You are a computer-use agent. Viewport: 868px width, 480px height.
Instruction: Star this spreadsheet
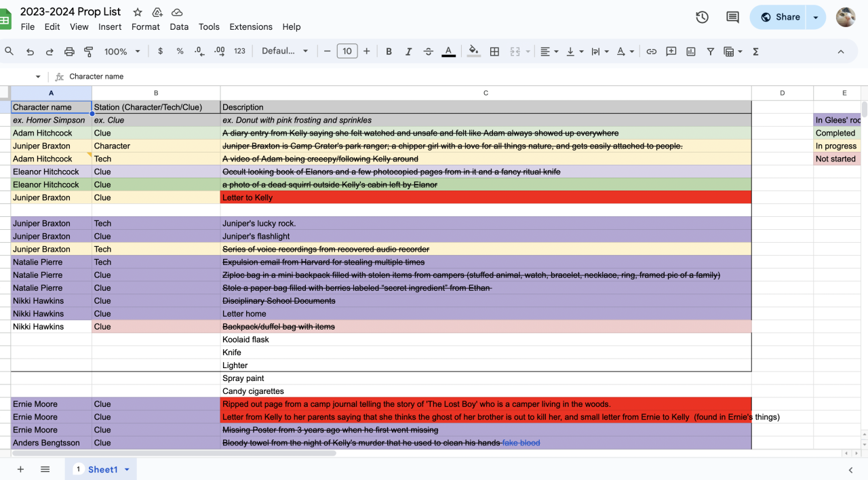138,12
